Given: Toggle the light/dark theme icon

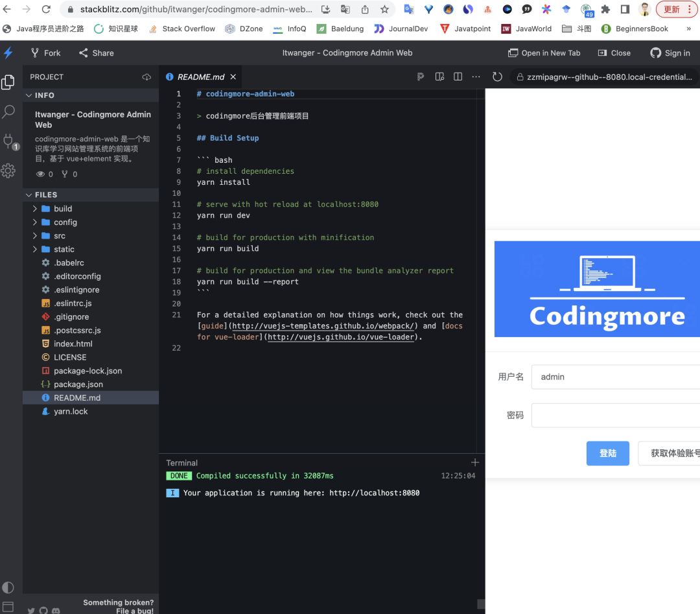Looking at the screenshot, I should tap(8, 587).
